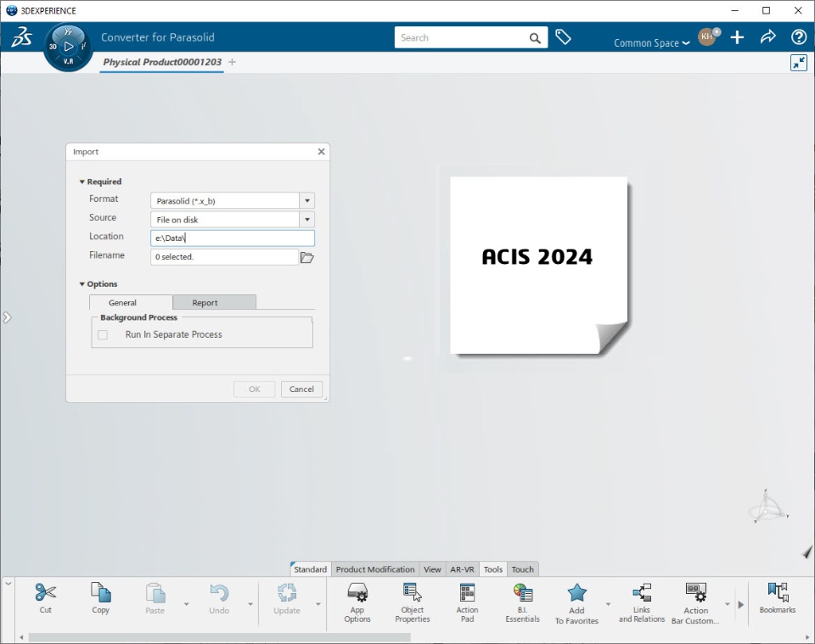815x644 pixels.
Task: Close the Import dialog
Action: (321, 152)
